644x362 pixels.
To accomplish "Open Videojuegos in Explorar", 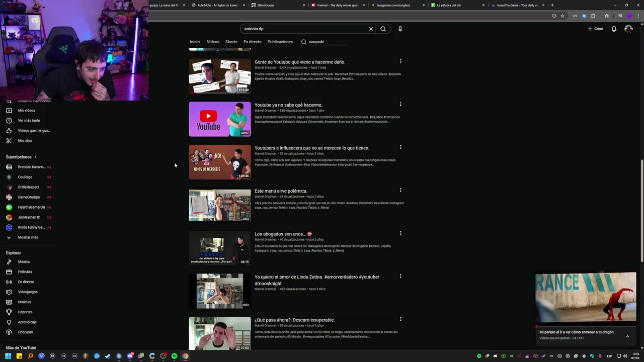I will tap(28, 292).
